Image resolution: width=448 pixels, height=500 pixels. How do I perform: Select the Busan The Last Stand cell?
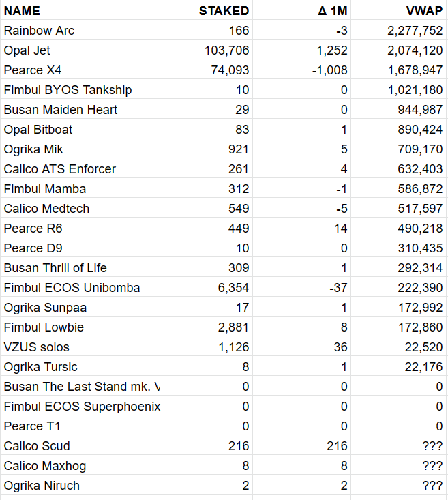point(82,387)
